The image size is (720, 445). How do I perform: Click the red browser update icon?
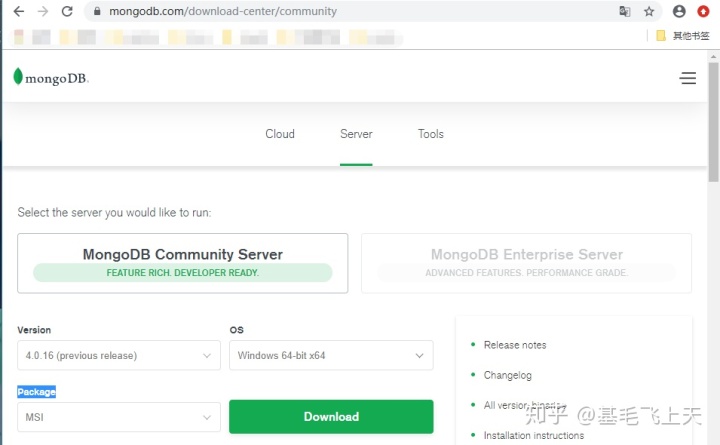703,11
